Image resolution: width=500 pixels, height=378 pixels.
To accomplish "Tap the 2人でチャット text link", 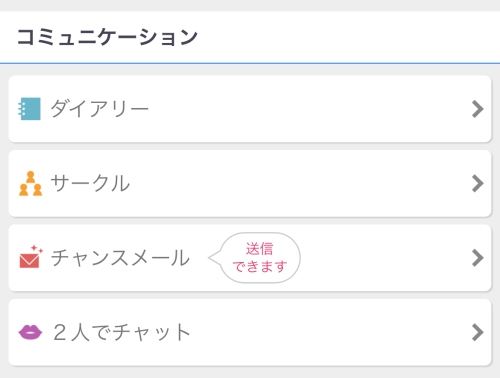I will click(x=122, y=332).
